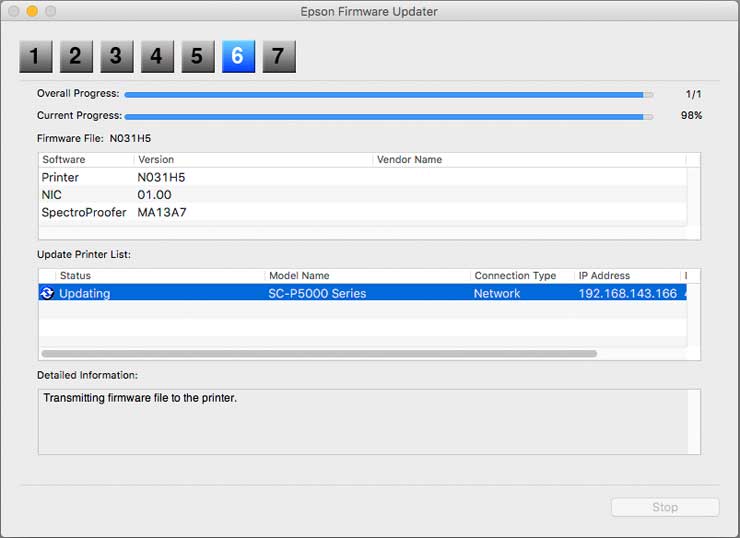
Task: Sort by Software column header
Action: coord(86,160)
